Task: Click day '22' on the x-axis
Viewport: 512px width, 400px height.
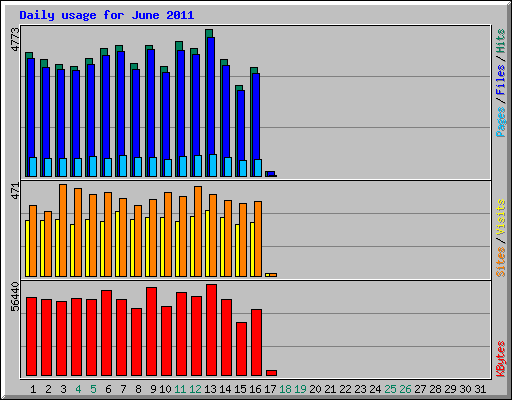Action: pyautogui.click(x=345, y=389)
